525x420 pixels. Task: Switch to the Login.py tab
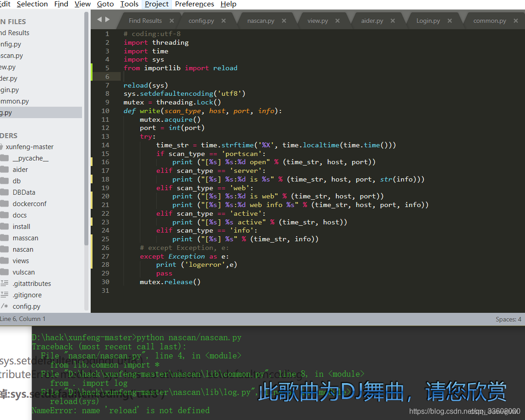pos(428,21)
